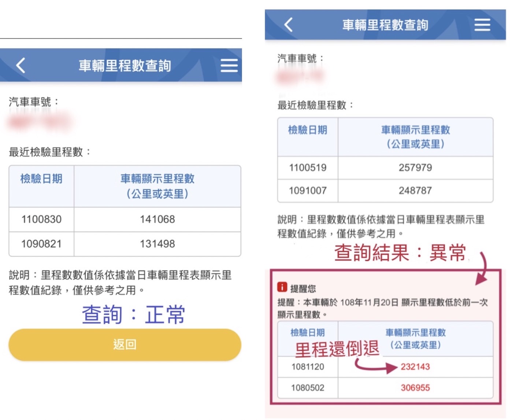
Task: Select inspection date 1091007 row
Action: click(x=308, y=191)
